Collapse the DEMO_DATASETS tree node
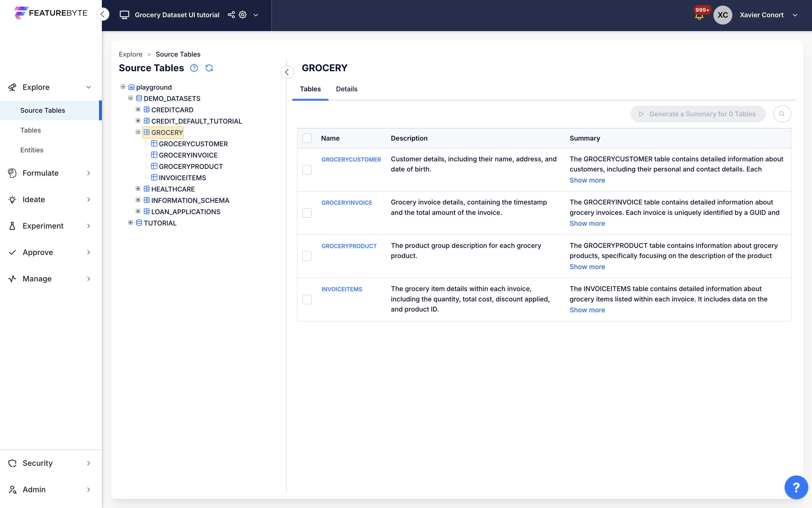812x508 pixels. 130,98
